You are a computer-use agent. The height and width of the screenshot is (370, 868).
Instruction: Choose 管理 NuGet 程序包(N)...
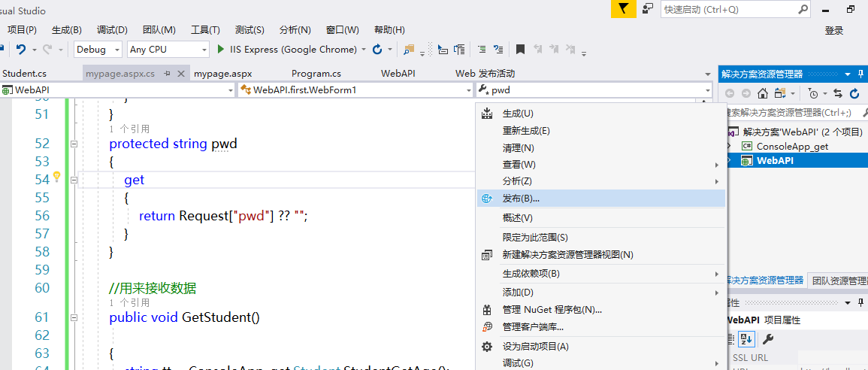601,310
